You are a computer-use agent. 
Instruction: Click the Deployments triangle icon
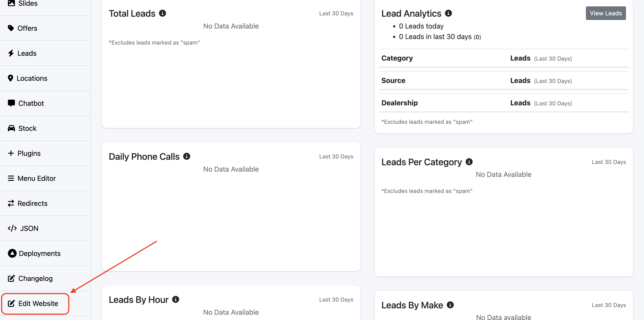click(12, 253)
